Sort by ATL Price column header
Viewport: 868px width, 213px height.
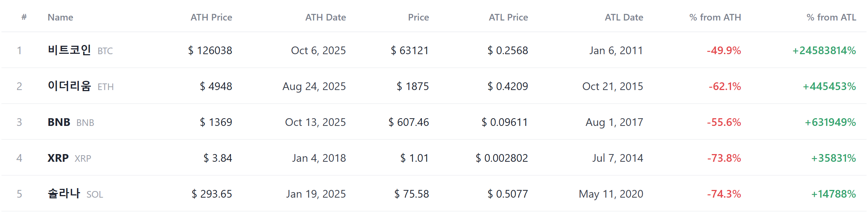pos(508,17)
